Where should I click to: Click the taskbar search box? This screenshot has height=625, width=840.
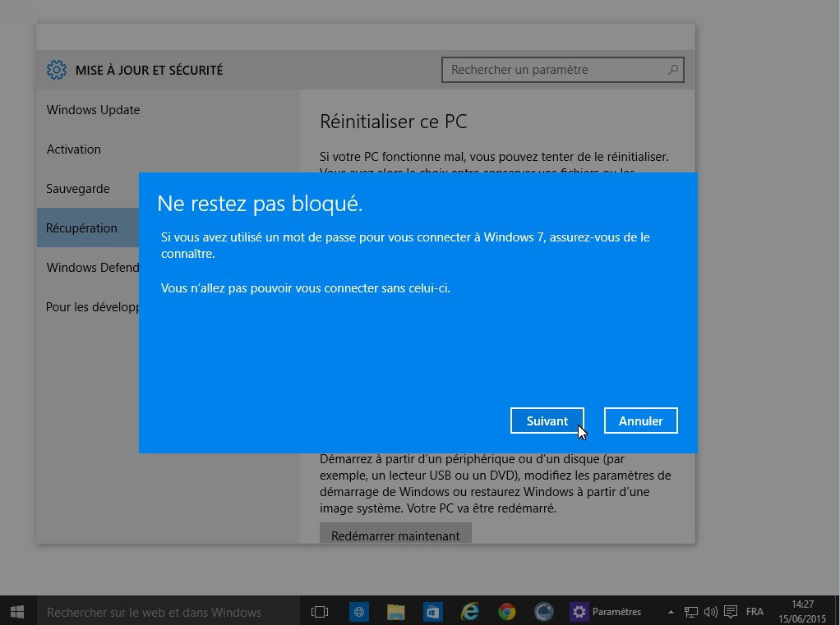pyautogui.click(x=164, y=612)
